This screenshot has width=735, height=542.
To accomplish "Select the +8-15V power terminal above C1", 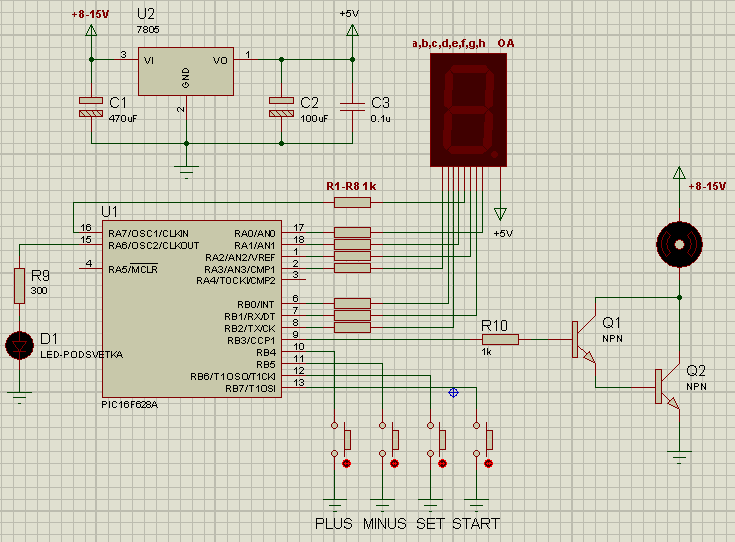I will point(91,32).
